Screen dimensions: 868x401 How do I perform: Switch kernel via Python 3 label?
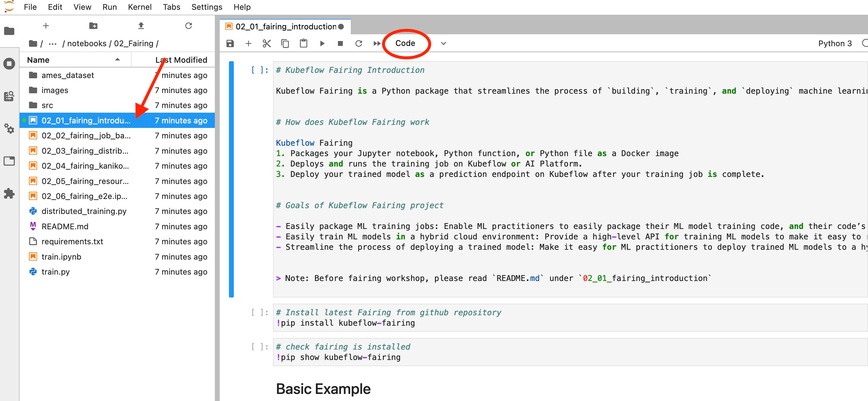(x=835, y=43)
